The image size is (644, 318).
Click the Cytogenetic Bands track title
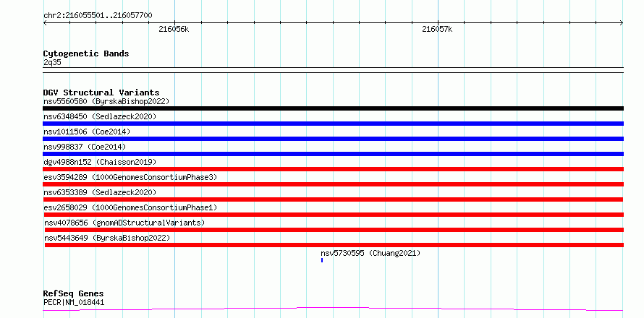click(86, 53)
